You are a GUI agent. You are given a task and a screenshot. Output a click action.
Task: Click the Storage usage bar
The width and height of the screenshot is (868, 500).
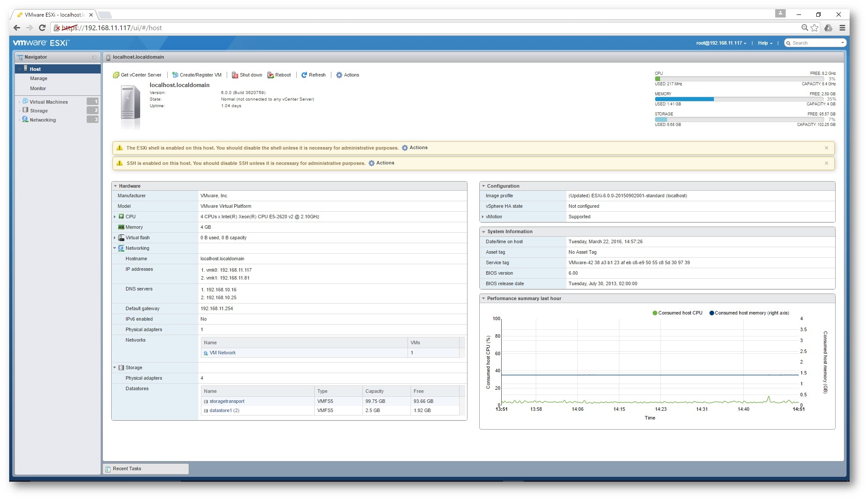(x=739, y=119)
